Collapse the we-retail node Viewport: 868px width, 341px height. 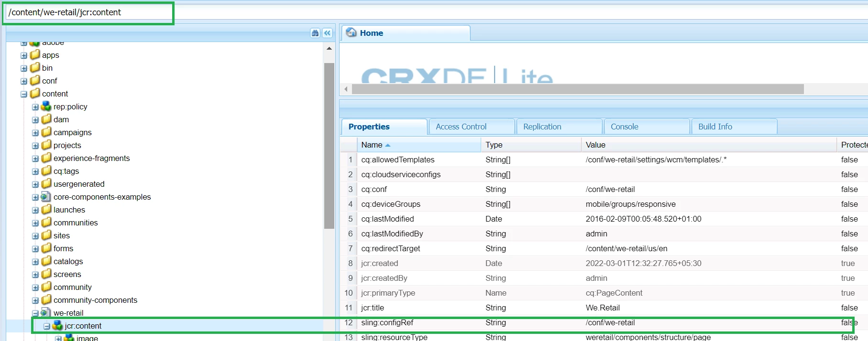(x=35, y=313)
